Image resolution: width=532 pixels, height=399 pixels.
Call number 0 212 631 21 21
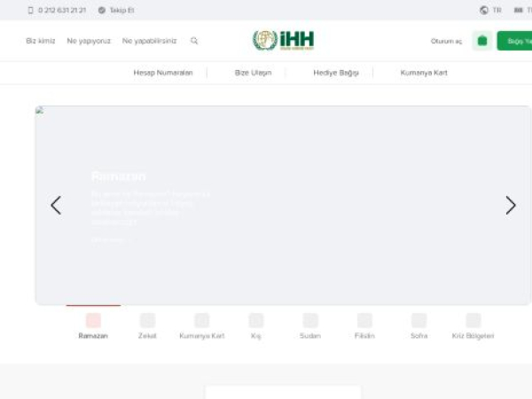coord(62,10)
